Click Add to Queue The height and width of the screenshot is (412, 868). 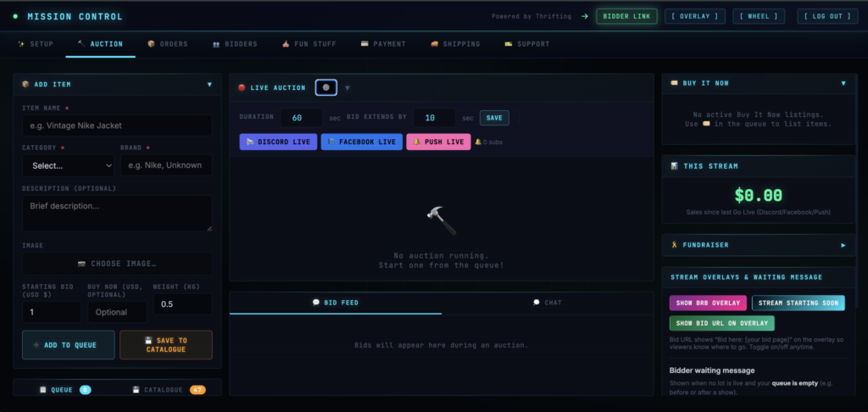tap(69, 345)
